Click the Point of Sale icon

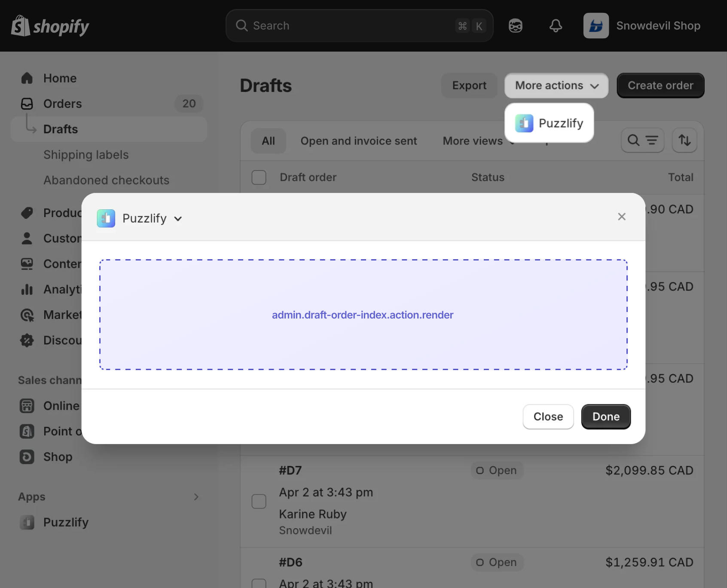pos(27,431)
